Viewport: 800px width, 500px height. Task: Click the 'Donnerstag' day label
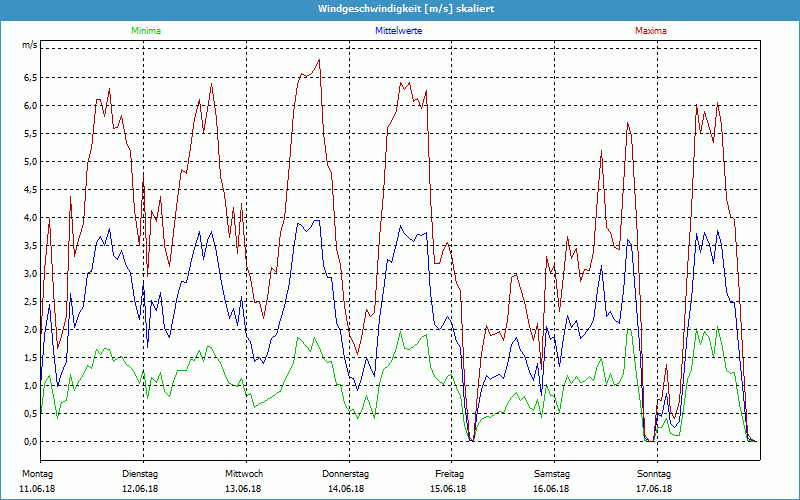pyautogui.click(x=345, y=474)
